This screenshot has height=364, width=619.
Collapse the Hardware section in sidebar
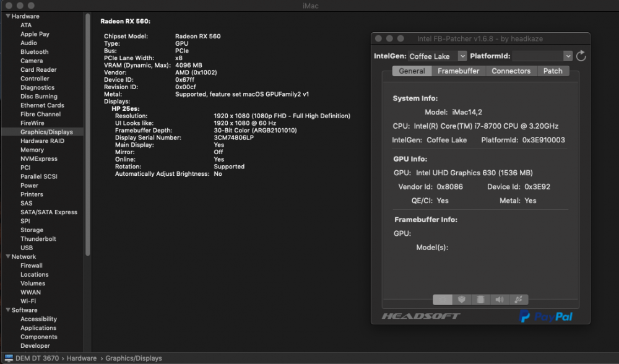coord(7,16)
